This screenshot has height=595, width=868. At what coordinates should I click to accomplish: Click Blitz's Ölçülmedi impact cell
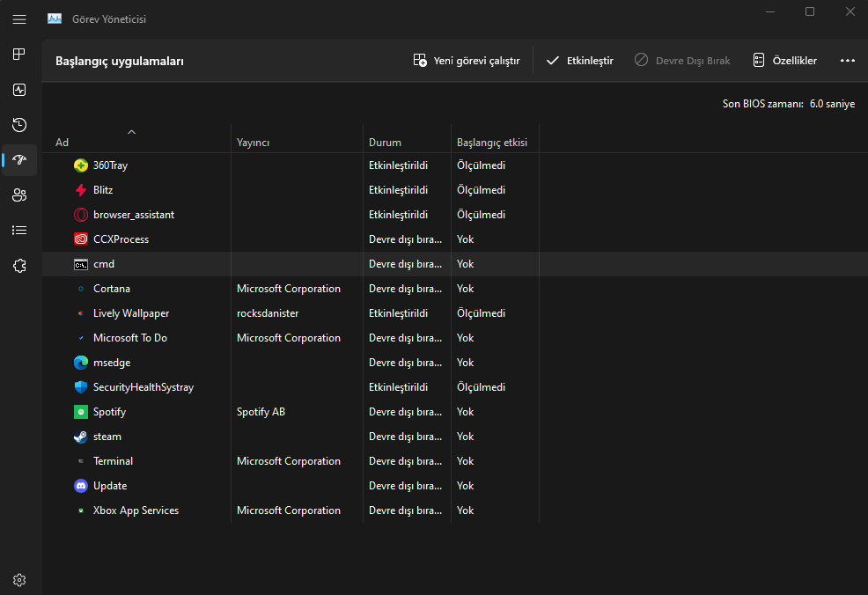481,190
